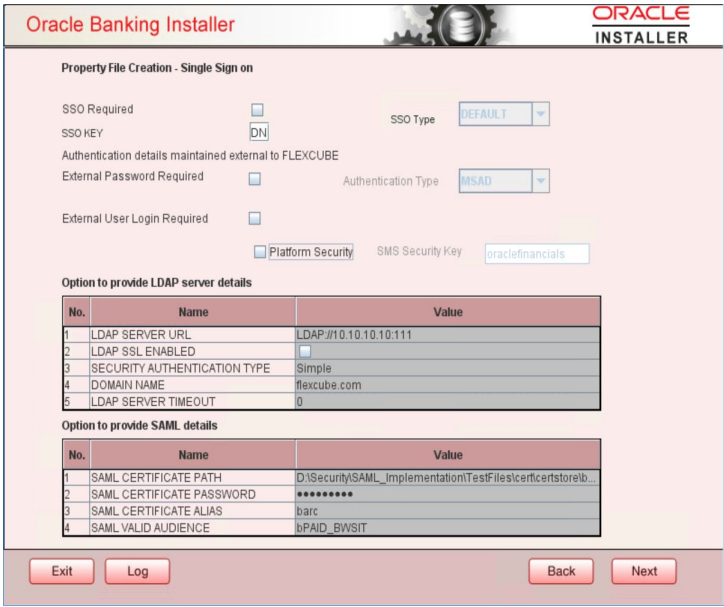The height and width of the screenshot is (607, 724).
Task: Select the DEFAULT SSO Type combo box
Action: [504, 114]
